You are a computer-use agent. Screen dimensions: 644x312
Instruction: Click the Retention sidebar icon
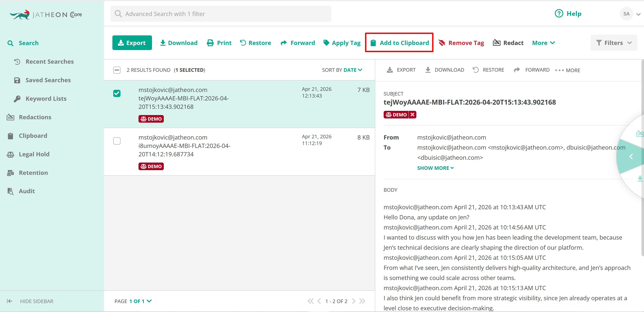point(10,173)
